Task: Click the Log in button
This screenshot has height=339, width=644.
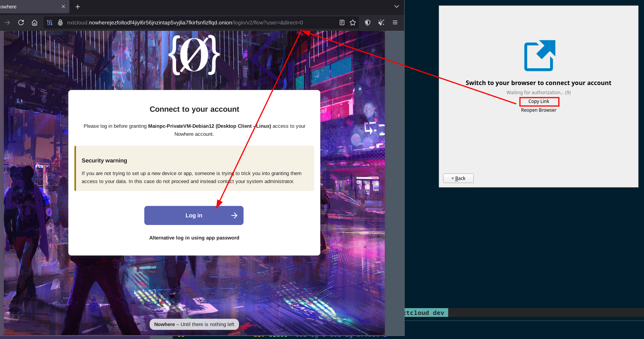Action: coord(194,215)
